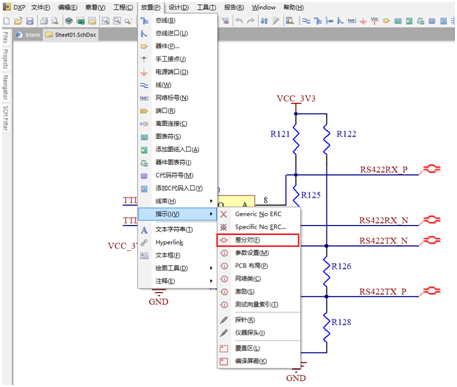
Task: Open the Projects side panel tab
Action: [5, 59]
